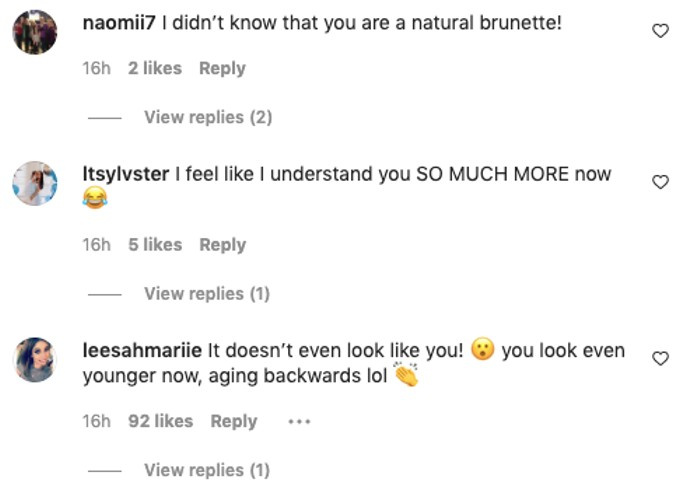The height and width of the screenshot is (500, 680).
Task: Open ltsylvster's profile picture
Action: tap(35, 183)
